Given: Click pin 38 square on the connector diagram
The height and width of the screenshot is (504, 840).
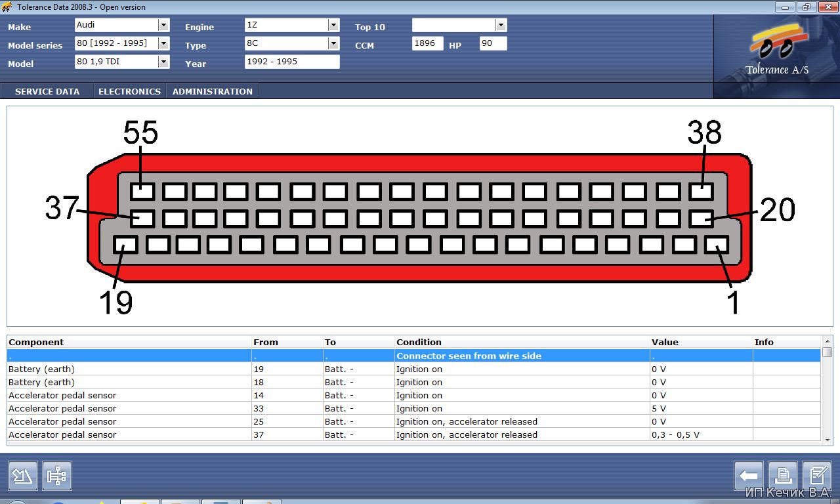Looking at the screenshot, I should coord(702,192).
